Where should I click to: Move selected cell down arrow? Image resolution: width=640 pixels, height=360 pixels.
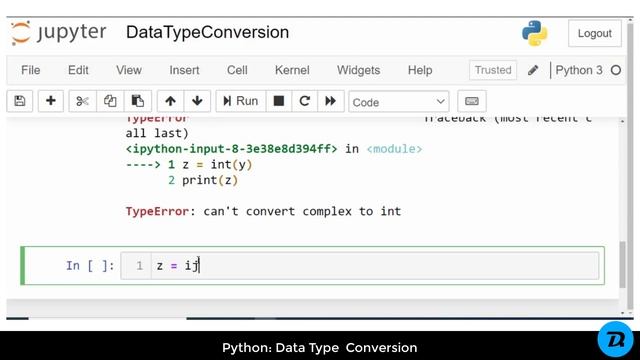(197, 101)
